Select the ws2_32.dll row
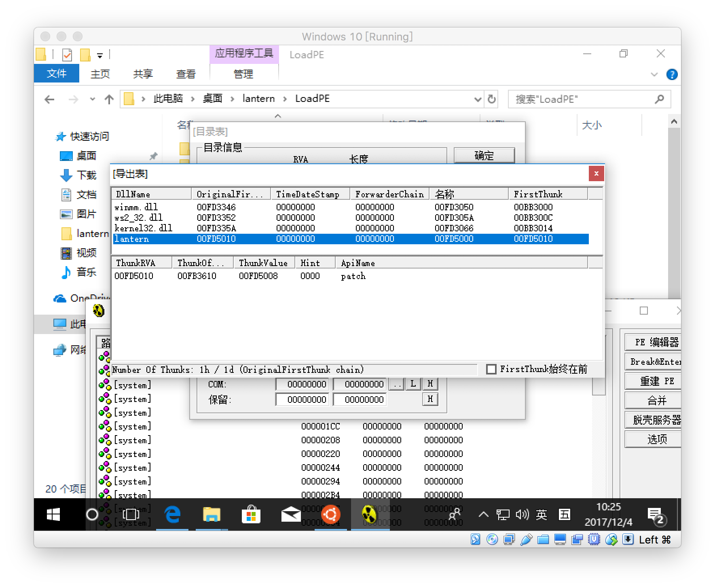 351,218
